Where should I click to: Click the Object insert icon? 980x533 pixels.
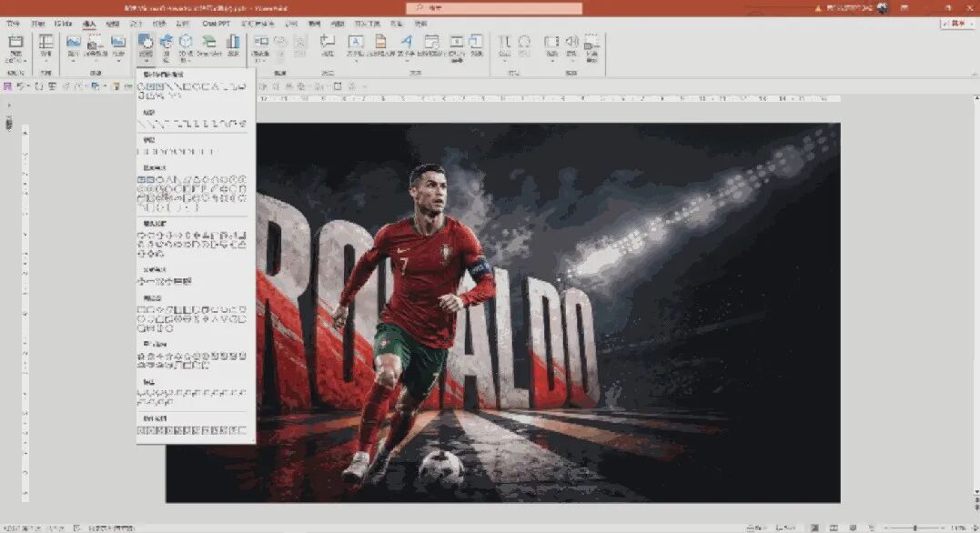coord(477,41)
